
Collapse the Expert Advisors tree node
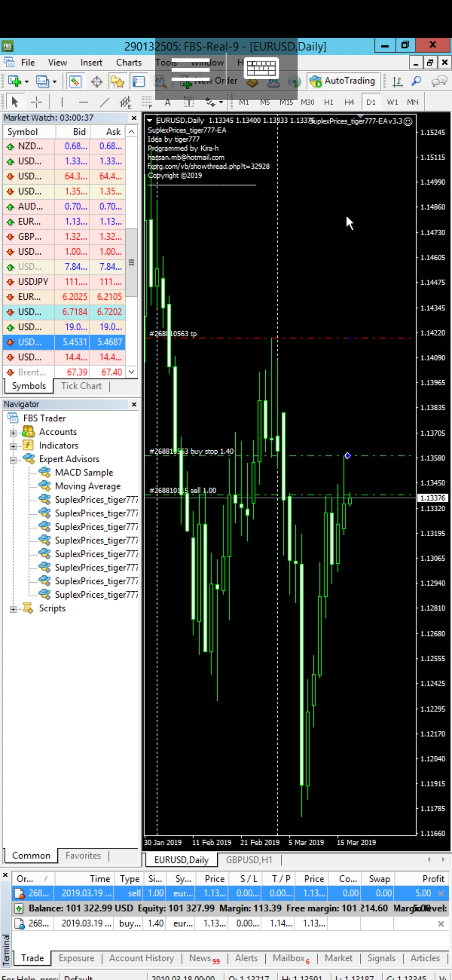point(13,460)
